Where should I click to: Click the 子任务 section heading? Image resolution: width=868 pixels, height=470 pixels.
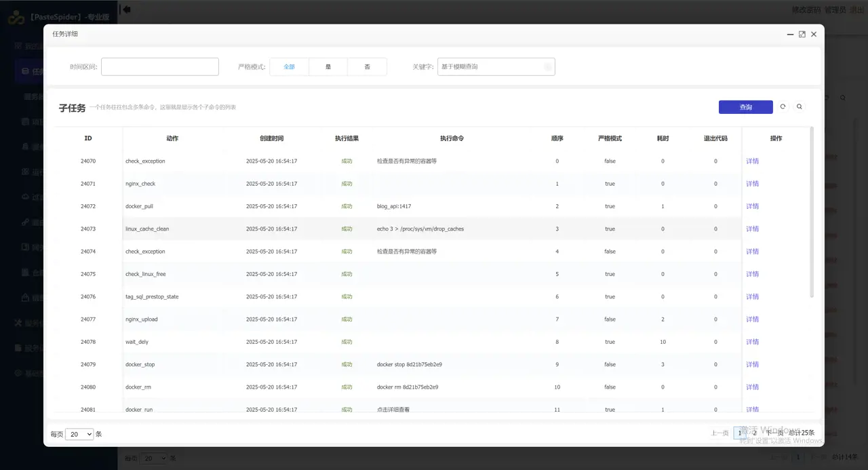(72, 107)
